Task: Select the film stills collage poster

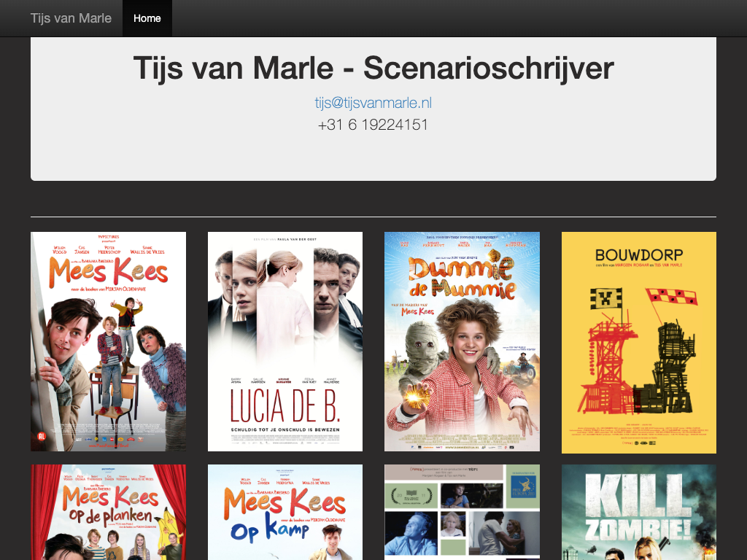Action: [x=462, y=512]
